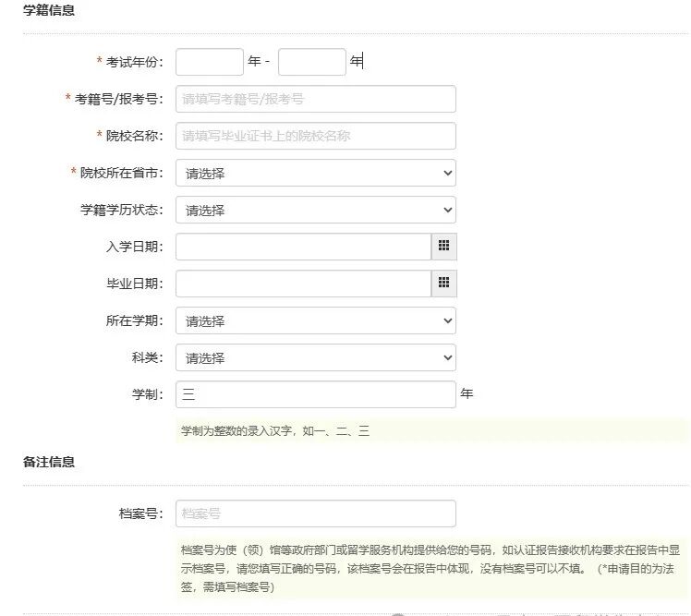Focus the 考籍号/报考号 input field

[x=316, y=99]
